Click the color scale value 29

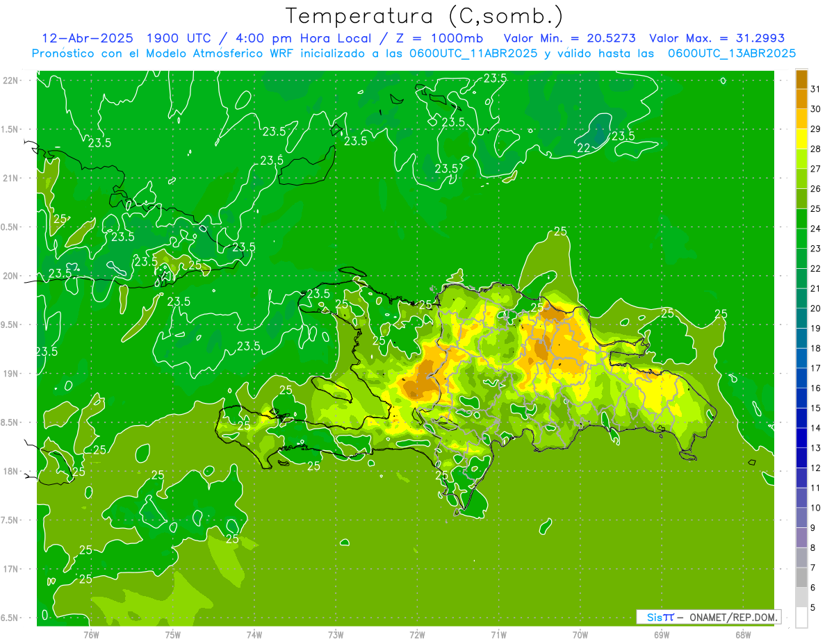[816, 129]
